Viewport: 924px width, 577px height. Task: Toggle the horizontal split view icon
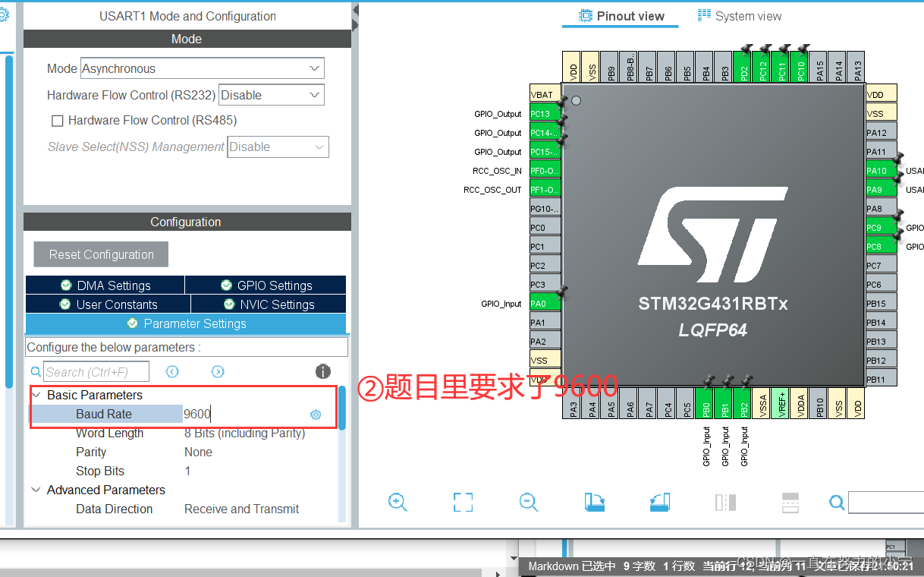point(790,502)
